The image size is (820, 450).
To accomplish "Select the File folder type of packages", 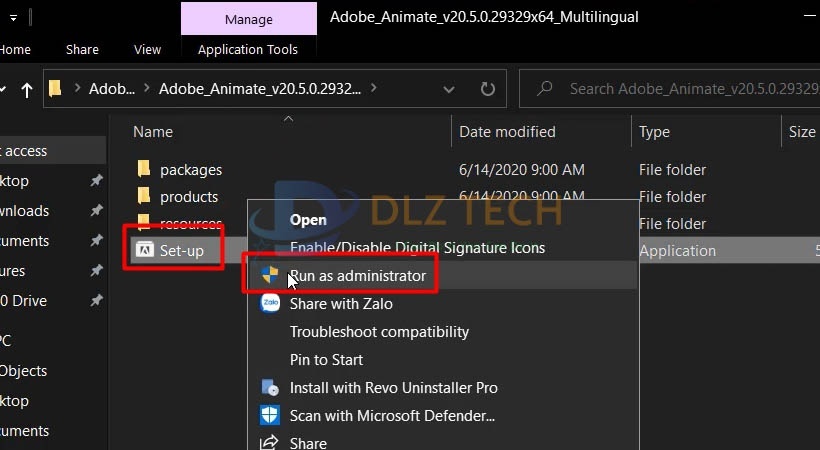I will click(672, 170).
